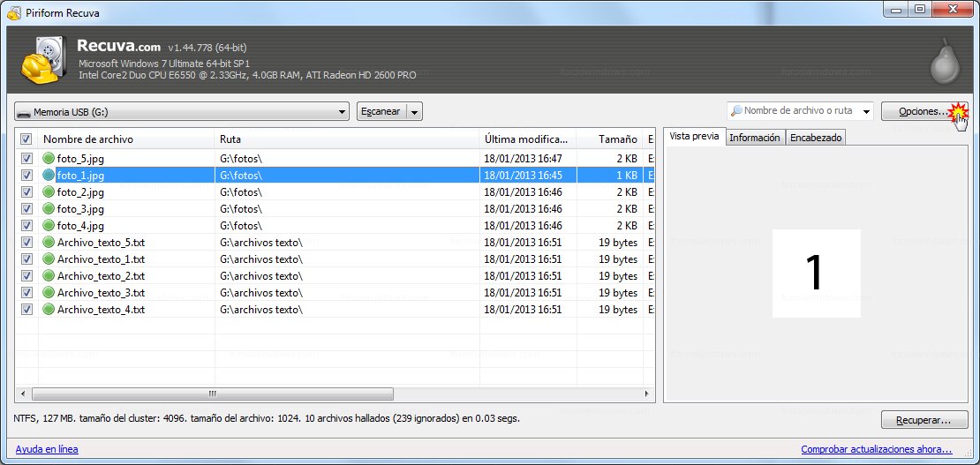980x465 pixels.
Task: Uncheck the foto_5.jpg checkbox
Action: tap(26, 159)
